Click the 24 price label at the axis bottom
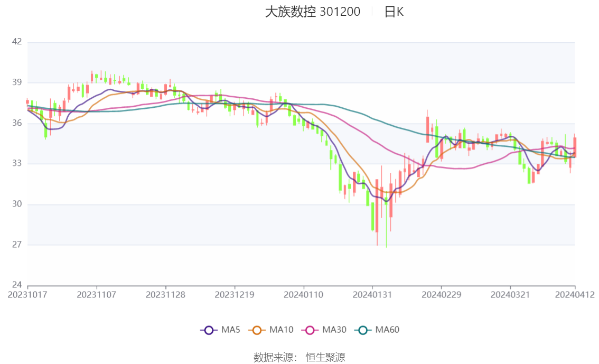The height and width of the screenshot is (364, 599). (x=16, y=285)
